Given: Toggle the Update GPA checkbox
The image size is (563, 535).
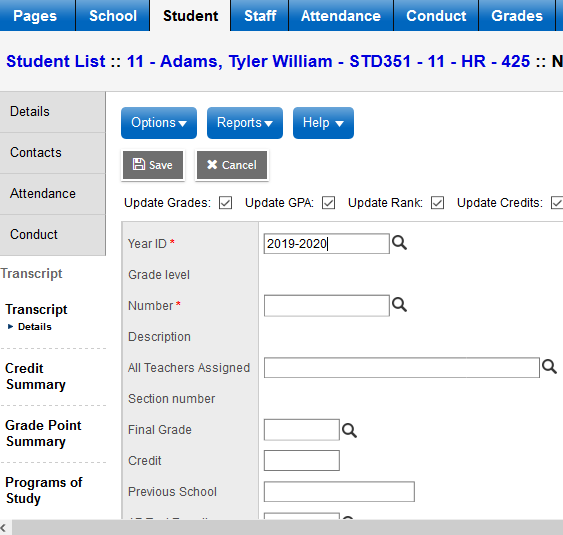Looking at the screenshot, I should (329, 203).
